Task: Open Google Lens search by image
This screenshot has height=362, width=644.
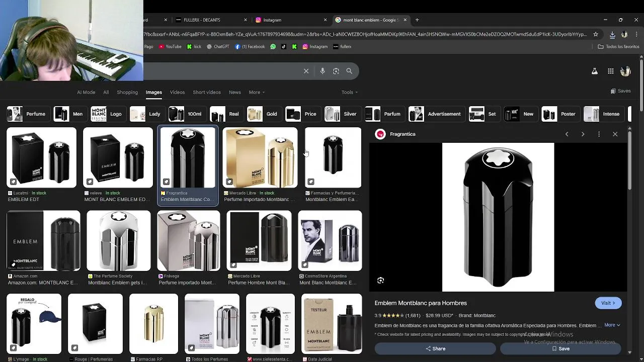Action: click(x=336, y=71)
